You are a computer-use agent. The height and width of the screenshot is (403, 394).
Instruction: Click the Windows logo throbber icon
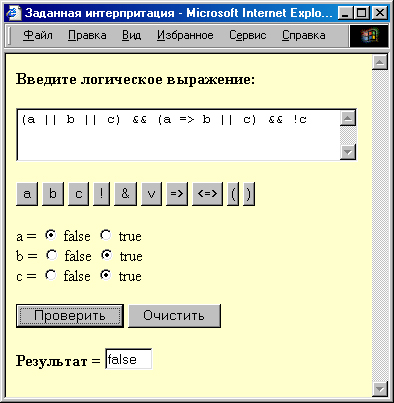click(x=369, y=35)
